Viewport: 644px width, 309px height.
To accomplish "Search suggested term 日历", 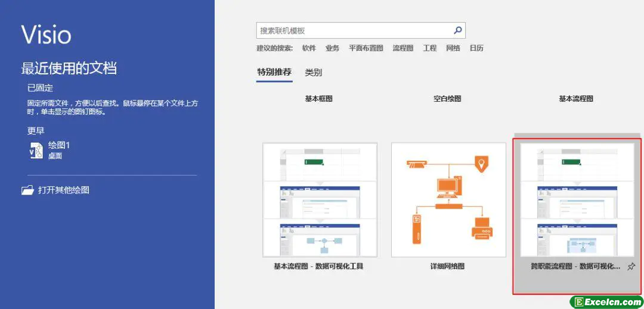I will pos(476,48).
